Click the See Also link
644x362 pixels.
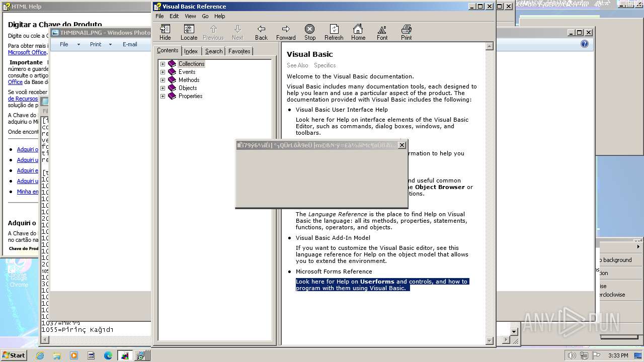pyautogui.click(x=297, y=65)
